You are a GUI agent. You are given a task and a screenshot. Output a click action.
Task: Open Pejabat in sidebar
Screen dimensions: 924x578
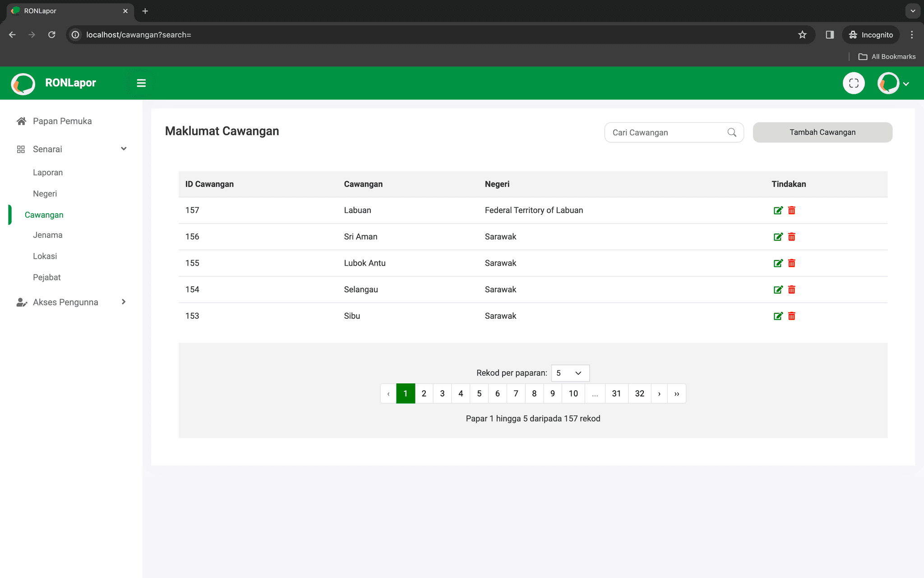coord(47,277)
